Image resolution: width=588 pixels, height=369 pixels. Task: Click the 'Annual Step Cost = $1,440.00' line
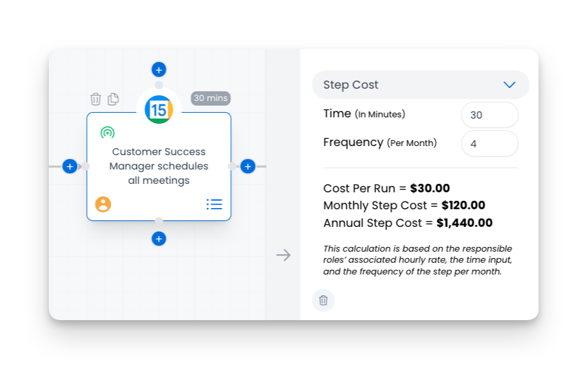(x=408, y=223)
